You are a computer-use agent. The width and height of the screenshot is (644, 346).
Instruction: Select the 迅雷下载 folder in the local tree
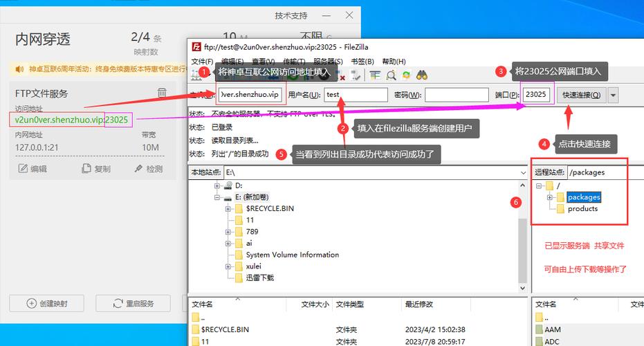(259, 277)
